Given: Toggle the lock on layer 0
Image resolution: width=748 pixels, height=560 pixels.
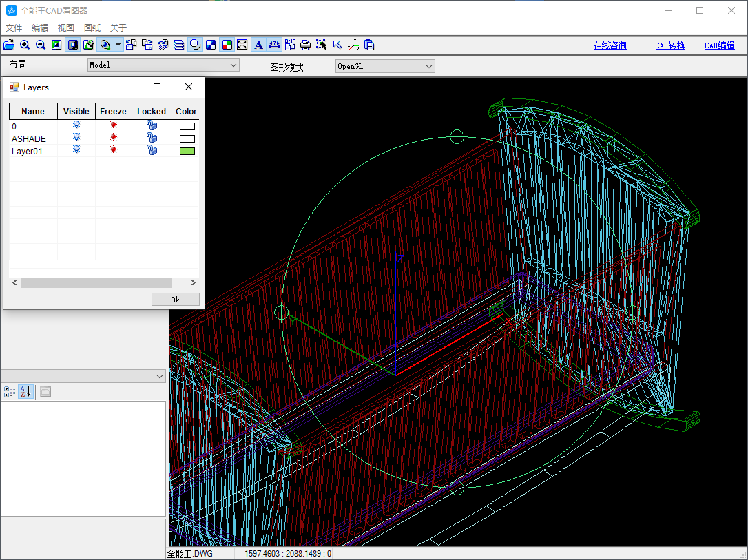Looking at the screenshot, I should [152, 126].
